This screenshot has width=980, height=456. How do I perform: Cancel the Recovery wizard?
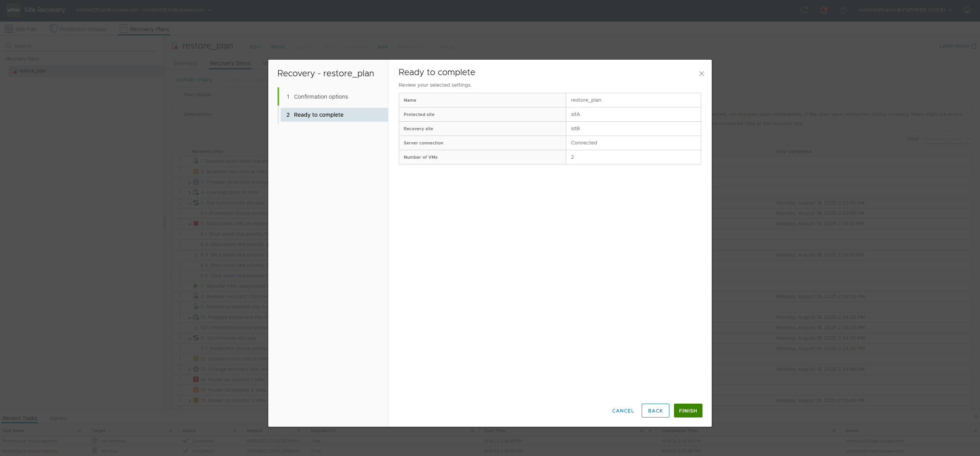pos(623,411)
